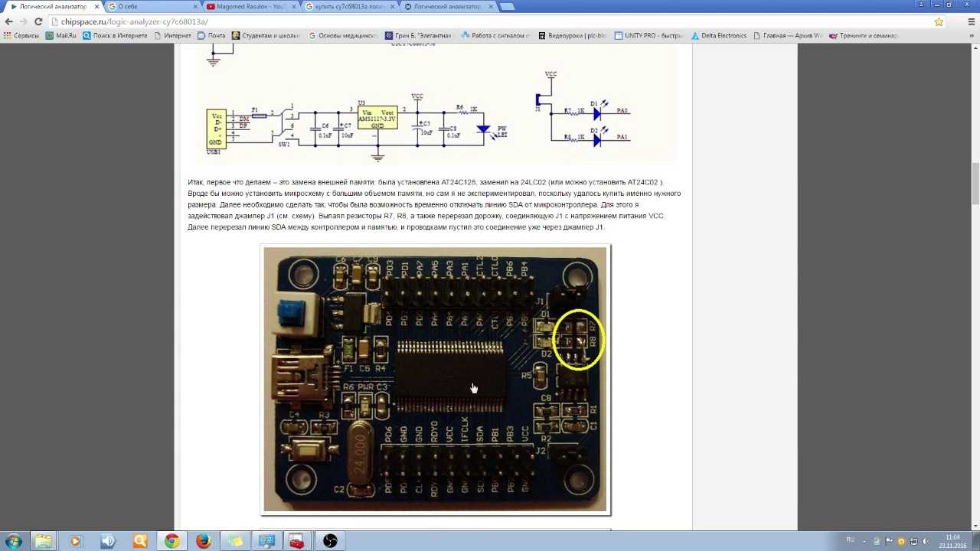Click the Show desktop strip
980x551 pixels.
[x=975, y=541]
